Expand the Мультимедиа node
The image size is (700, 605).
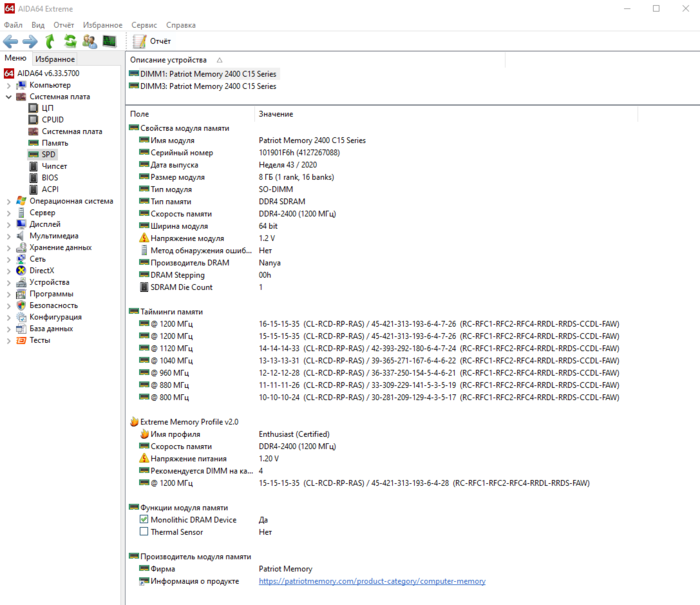tap(8, 236)
